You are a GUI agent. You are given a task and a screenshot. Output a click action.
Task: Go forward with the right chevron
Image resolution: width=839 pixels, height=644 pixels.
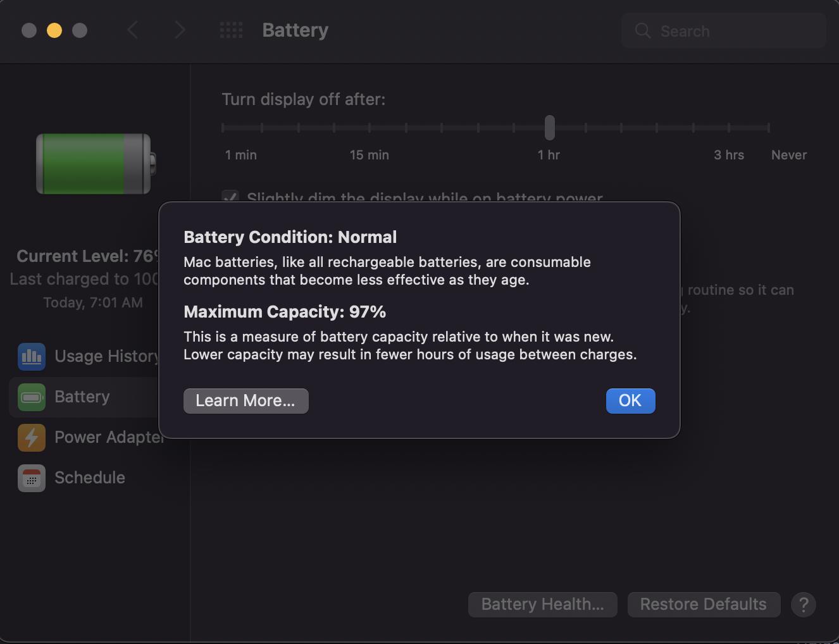(180, 30)
